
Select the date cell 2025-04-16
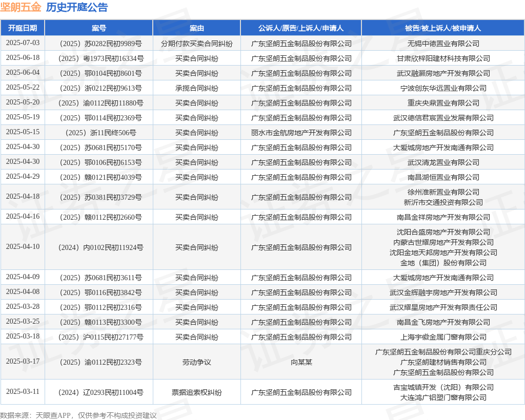pyautogui.click(x=23, y=217)
